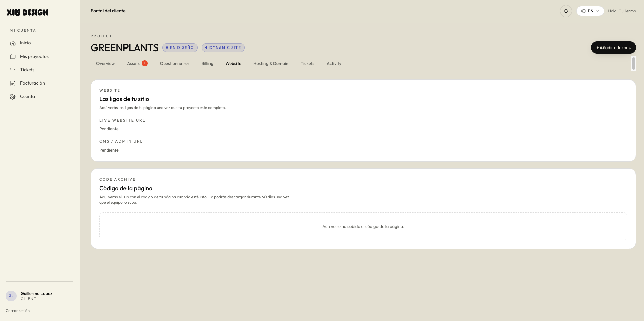Click the globe language icon
Image resolution: width=644 pixels, height=321 pixels.
(583, 11)
